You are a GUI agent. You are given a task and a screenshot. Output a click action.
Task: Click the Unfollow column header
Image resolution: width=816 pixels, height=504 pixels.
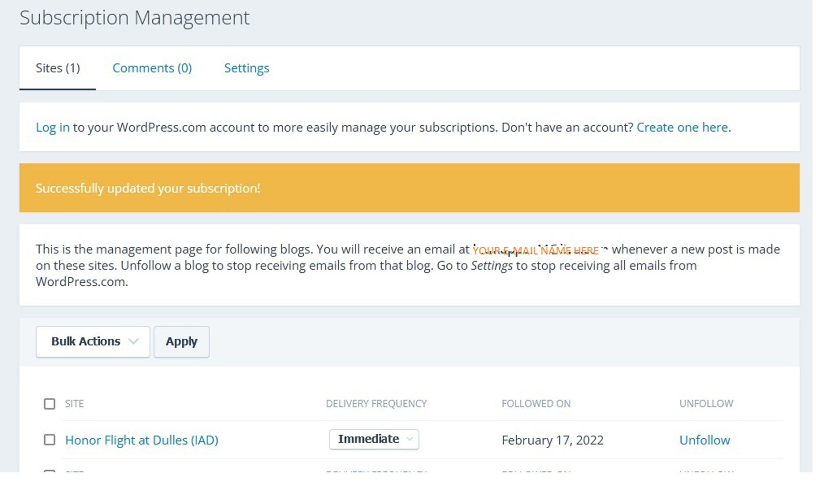tap(706, 404)
